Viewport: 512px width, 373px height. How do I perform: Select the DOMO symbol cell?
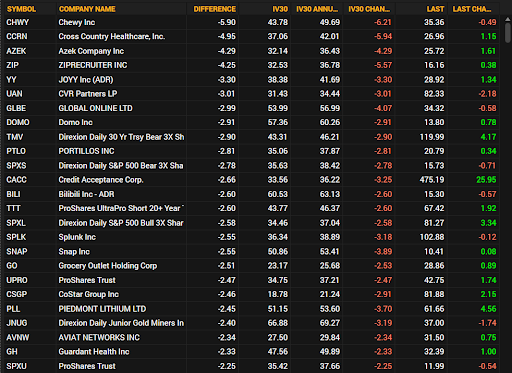(x=18, y=122)
